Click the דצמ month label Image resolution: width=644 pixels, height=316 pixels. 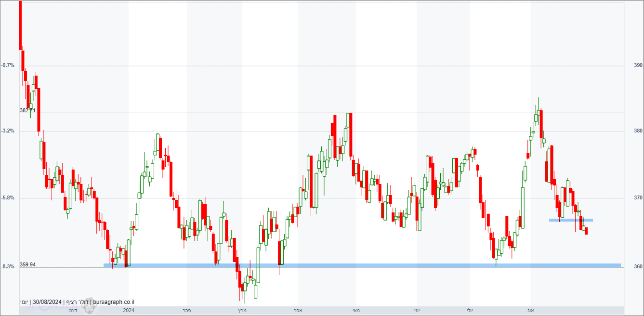(73, 311)
